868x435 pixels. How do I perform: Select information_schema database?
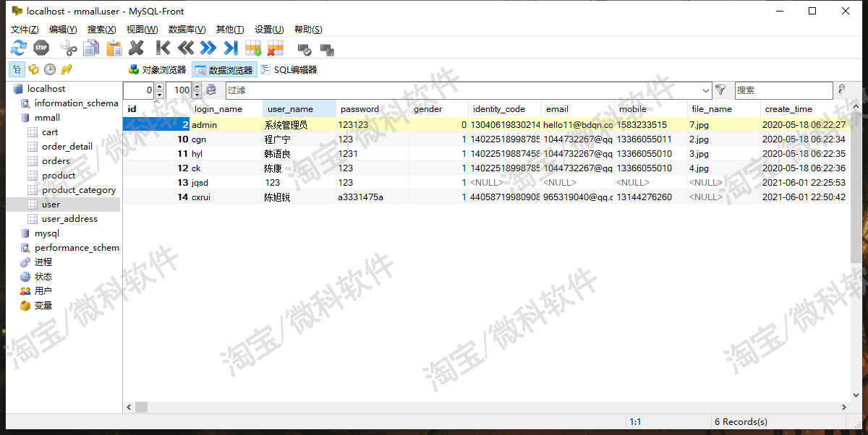pos(76,103)
